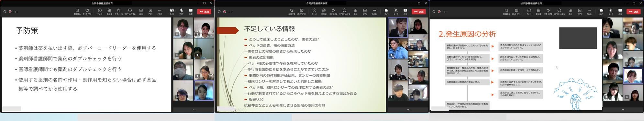The image size is (644, 121).
Task: Select blue-highlighted participant video in 予防策 window
Action: 204,91
